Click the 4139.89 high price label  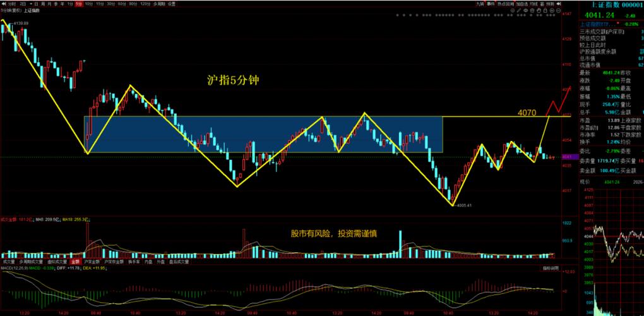coord(21,23)
